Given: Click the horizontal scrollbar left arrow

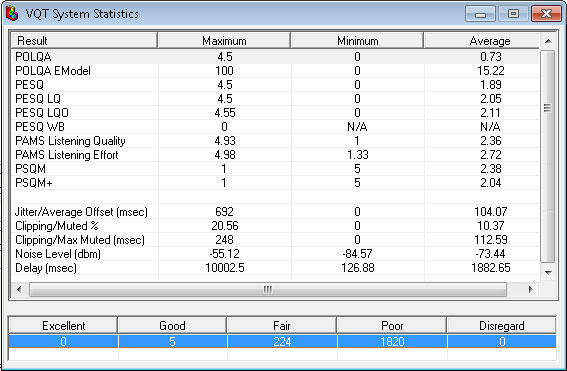Looking at the screenshot, I should (19, 289).
